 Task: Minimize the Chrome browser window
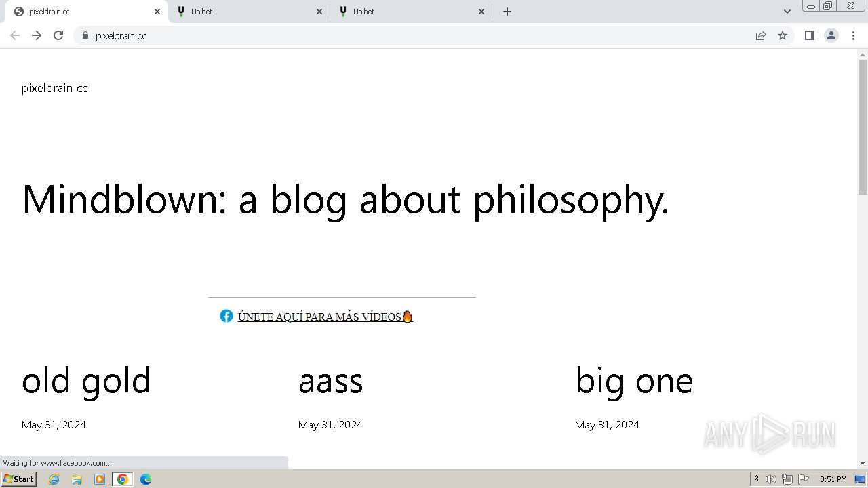pos(810,5)
